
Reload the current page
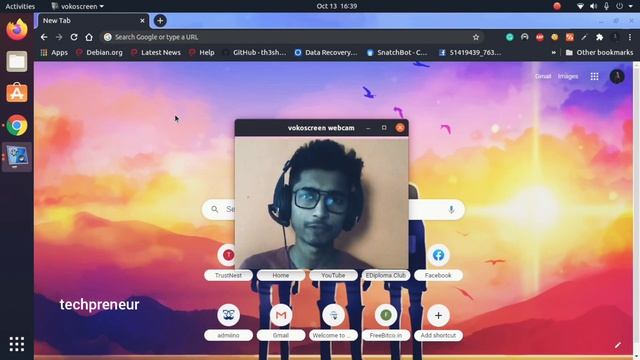pyautogui.click(x=74, y=37)
